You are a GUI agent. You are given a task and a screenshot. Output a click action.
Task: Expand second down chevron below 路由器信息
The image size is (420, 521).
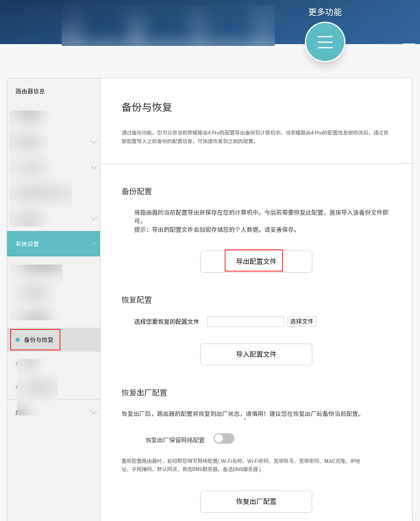94,167
